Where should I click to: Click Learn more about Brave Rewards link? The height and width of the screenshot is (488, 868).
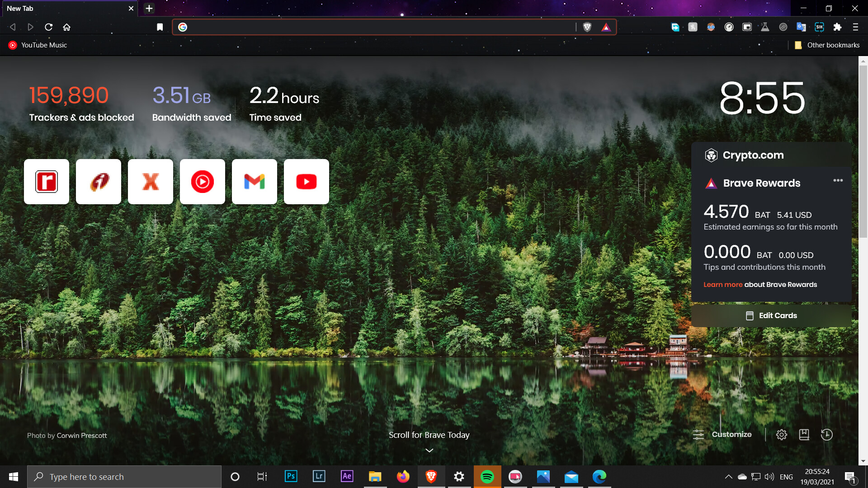coord(722,285)
